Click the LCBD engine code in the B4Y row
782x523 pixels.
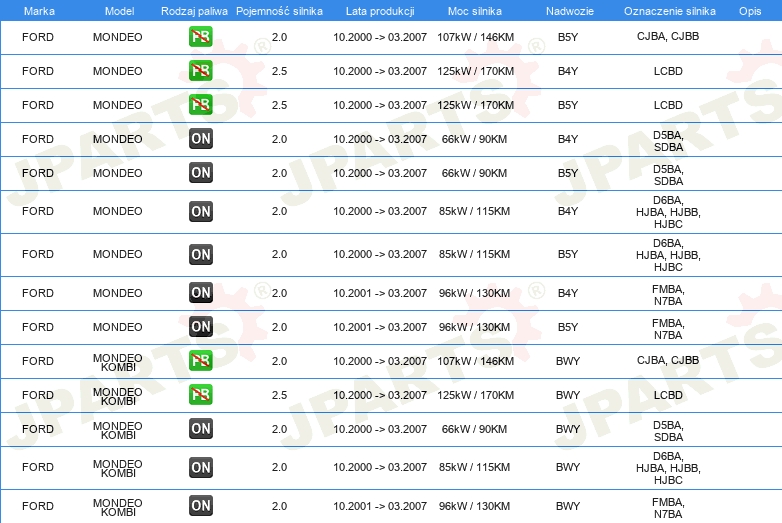tap(668, 71)
